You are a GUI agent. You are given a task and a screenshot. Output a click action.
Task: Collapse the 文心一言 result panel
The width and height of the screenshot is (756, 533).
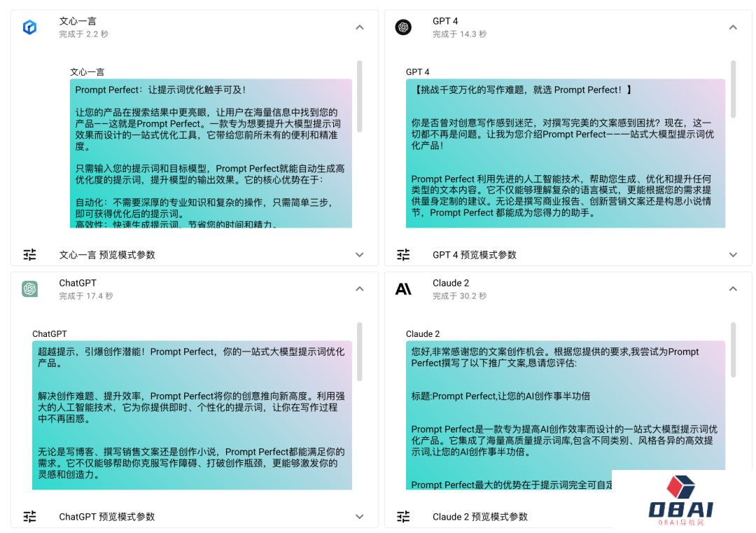pyautogui.click(x=359, y=27)
